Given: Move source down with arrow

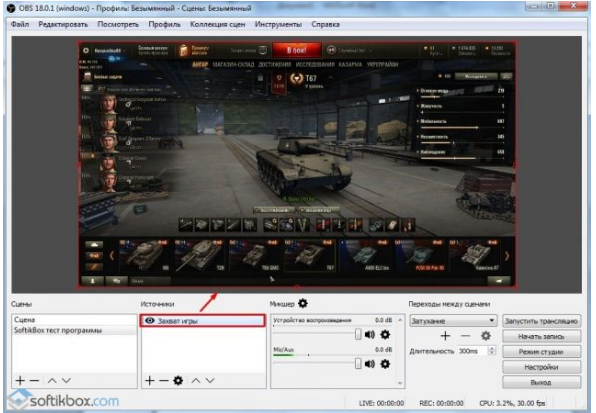Looking at the screenshot, I should pyautogui.click(x=210, y=380).
